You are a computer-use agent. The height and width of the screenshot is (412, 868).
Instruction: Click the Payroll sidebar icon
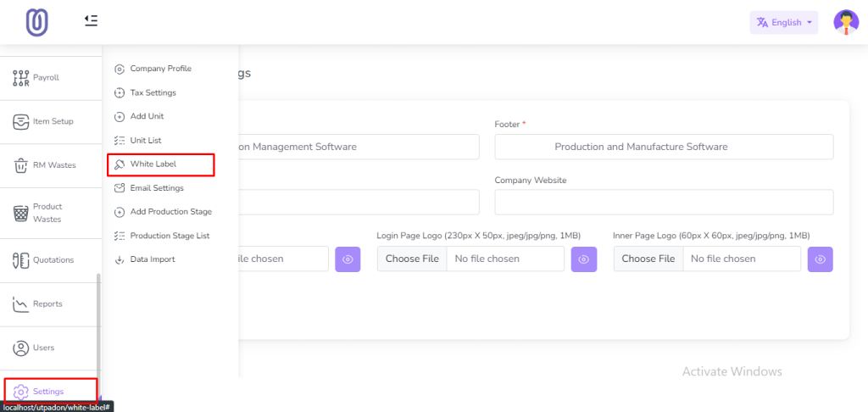pos(21,78)
